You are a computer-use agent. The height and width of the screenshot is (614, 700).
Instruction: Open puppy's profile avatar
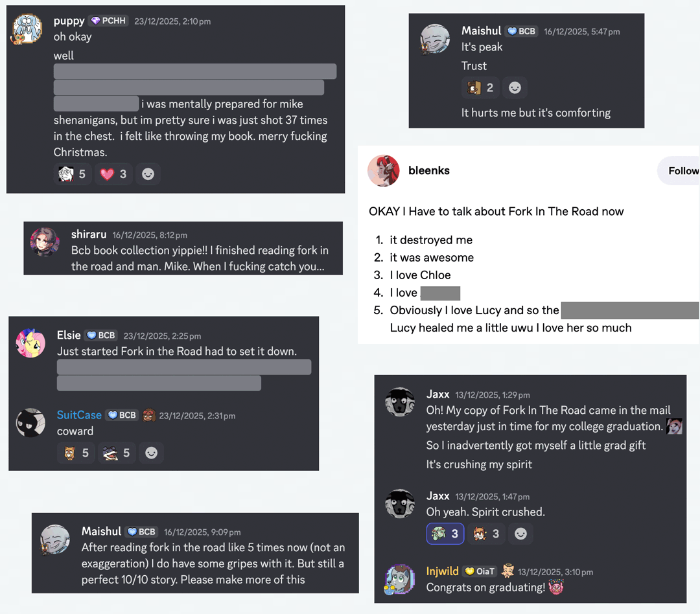point(27,28)
